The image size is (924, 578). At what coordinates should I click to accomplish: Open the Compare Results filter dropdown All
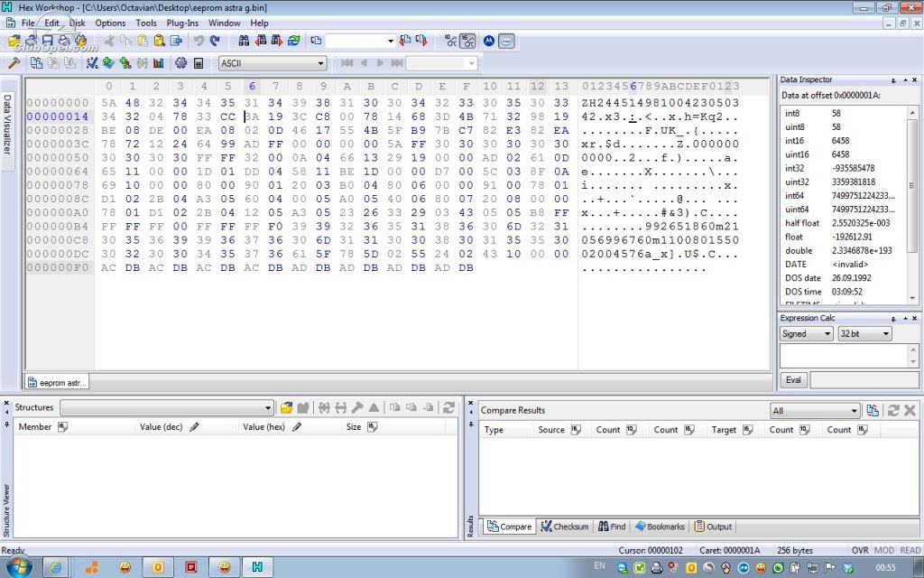pyautogui.click(x=815, y=411)
